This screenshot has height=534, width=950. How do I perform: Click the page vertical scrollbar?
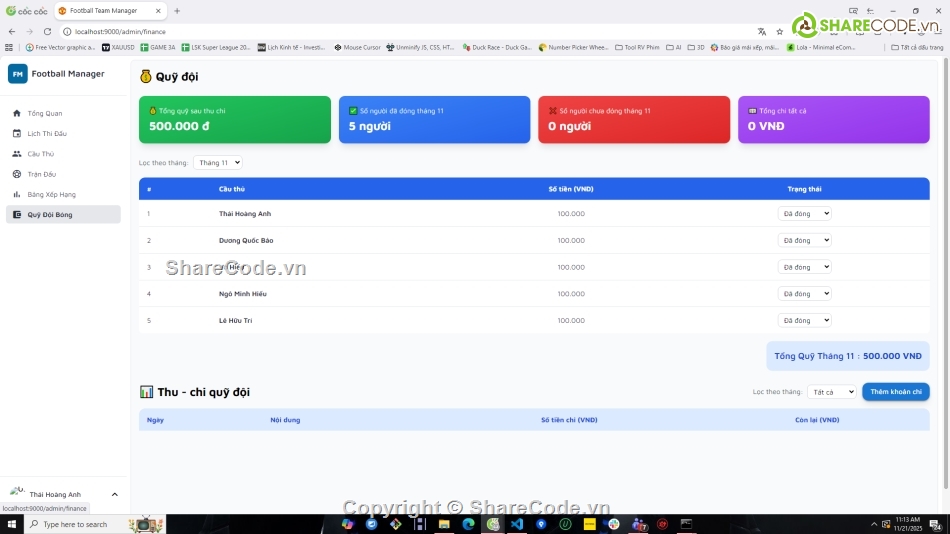tap(946, 273)
